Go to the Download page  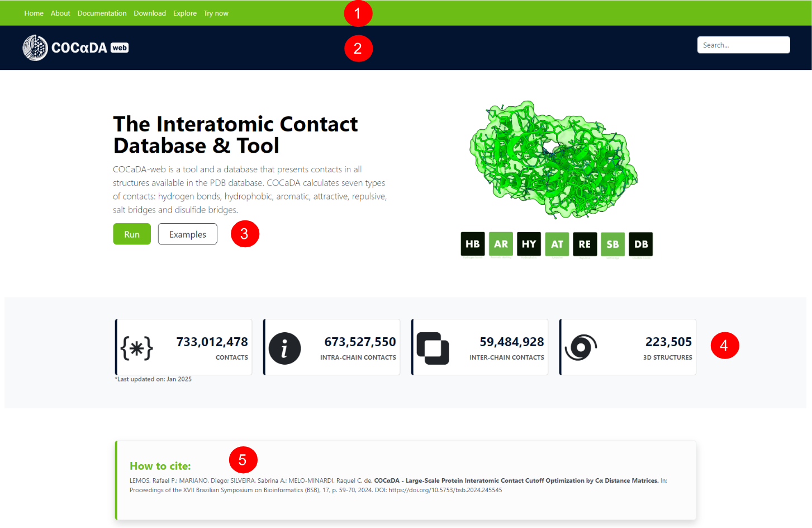pyautogui.click(x=150, y=13)
